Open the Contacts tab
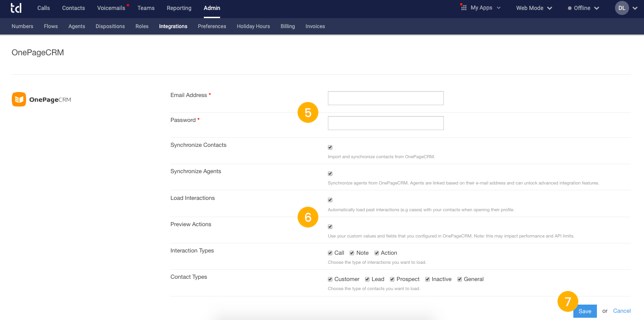This screenshot has height=320, width=644. click(73, 8)
